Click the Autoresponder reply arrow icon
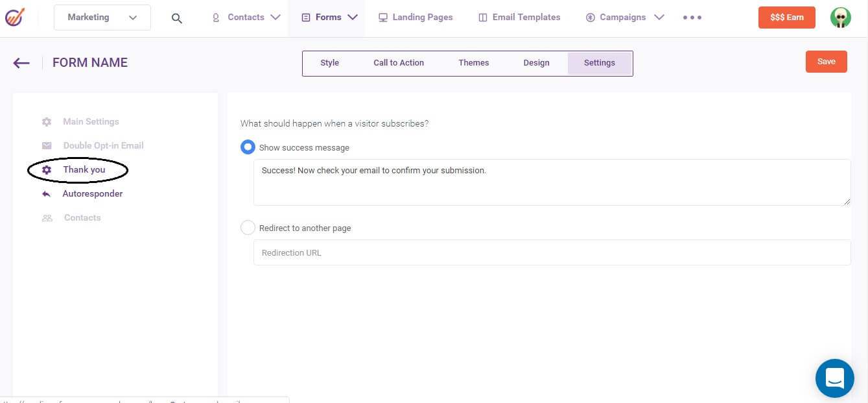Screen dimensions: 868x403 coord(46,194)
